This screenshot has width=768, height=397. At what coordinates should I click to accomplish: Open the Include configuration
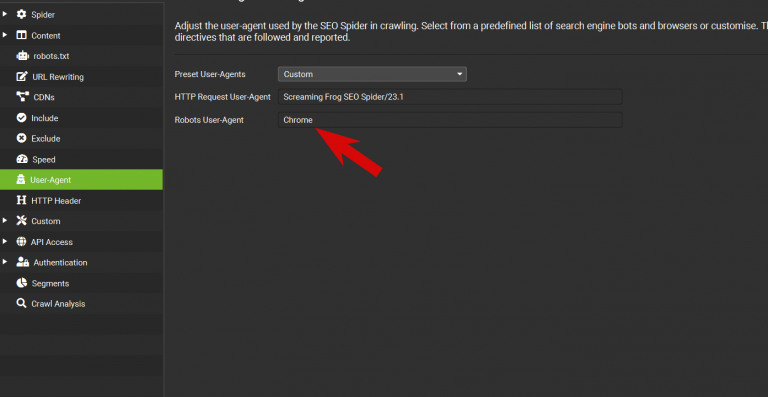[x=45, y=118]
